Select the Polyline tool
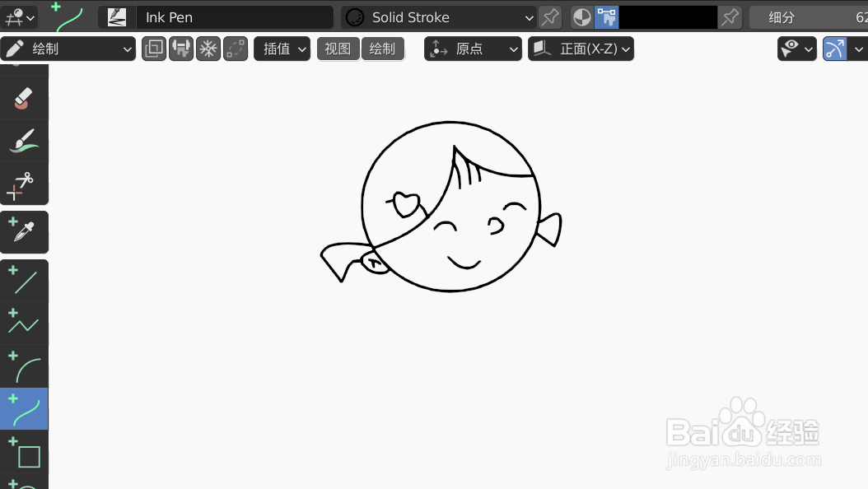868x489 pixels. click(x=24, y=323)
